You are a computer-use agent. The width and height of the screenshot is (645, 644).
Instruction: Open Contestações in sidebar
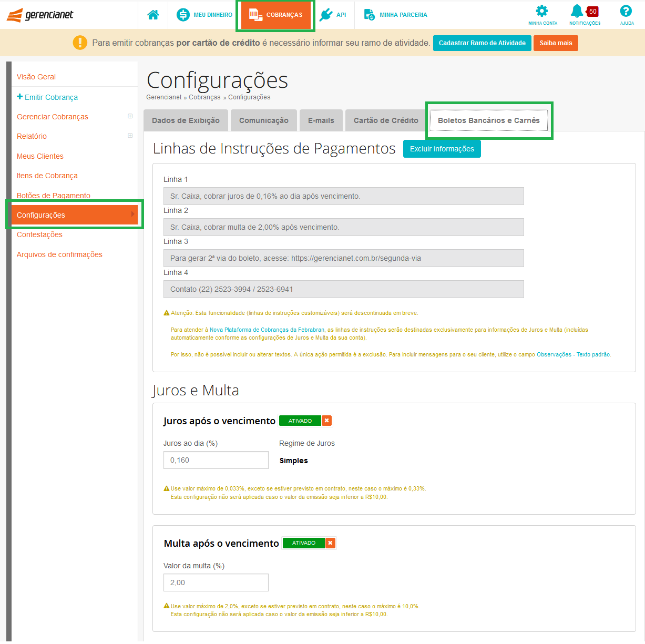pyautogui.click(x=39, y=234)
